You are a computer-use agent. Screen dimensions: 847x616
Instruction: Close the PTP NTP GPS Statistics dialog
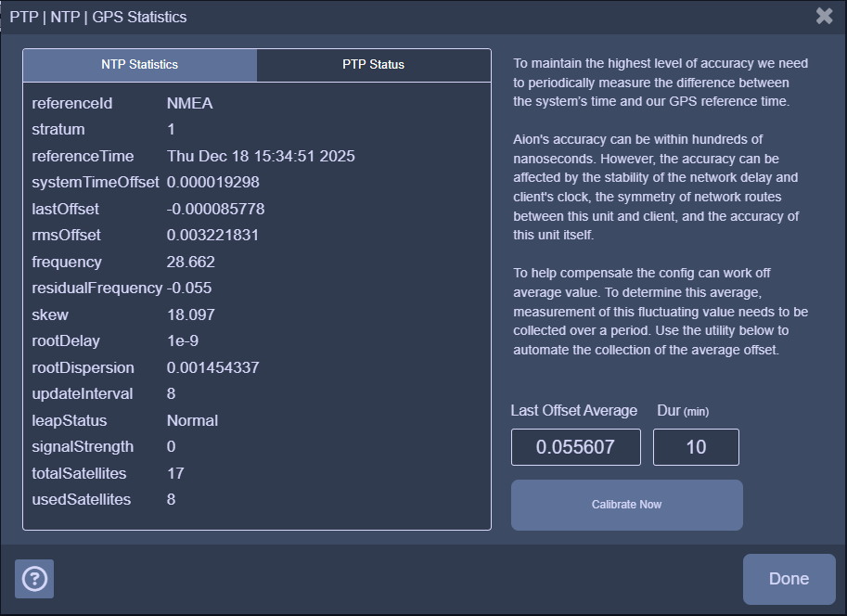tap(824, 16)
